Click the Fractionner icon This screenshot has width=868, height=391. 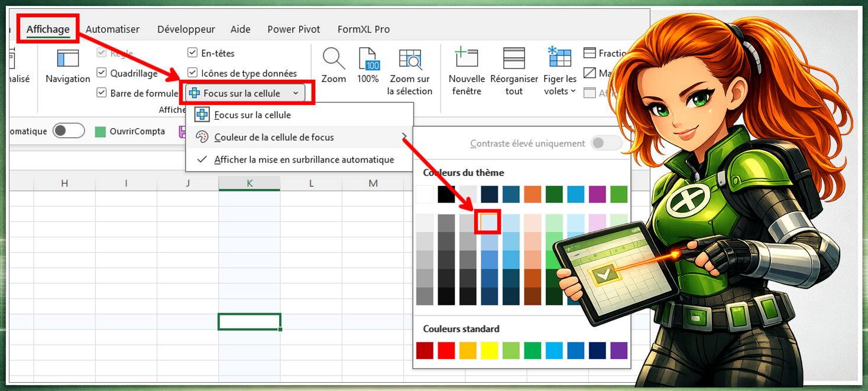click(590, 53)
